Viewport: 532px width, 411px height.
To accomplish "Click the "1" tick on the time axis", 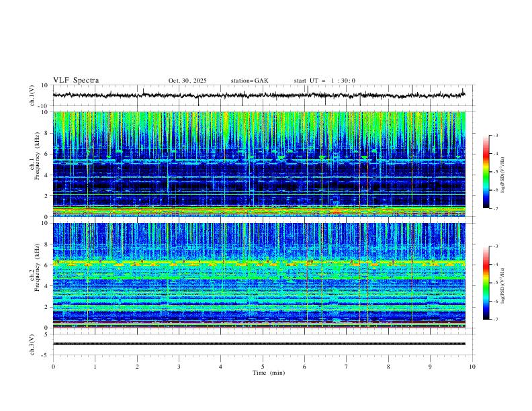I will click(x=95, y=367).
